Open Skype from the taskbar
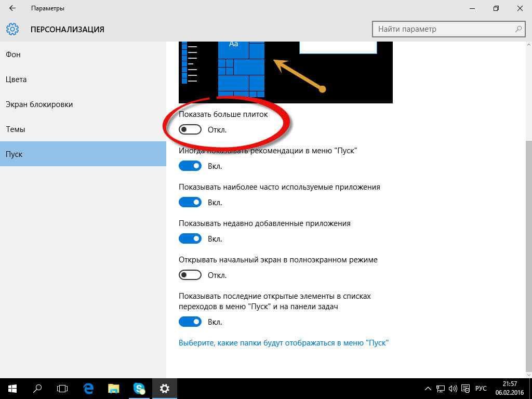This screenshot has width=532, height=399. (x=139, y=388)
